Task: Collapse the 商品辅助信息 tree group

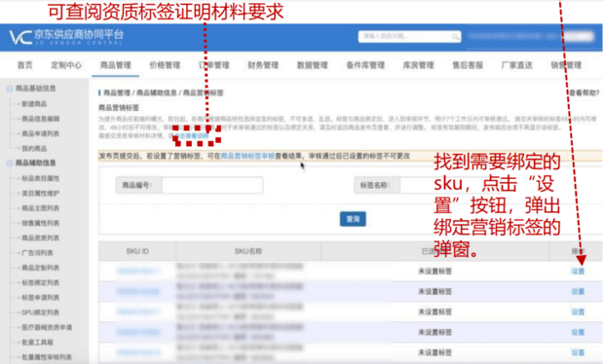Action: pyautogui.click(x=10, y=164)
